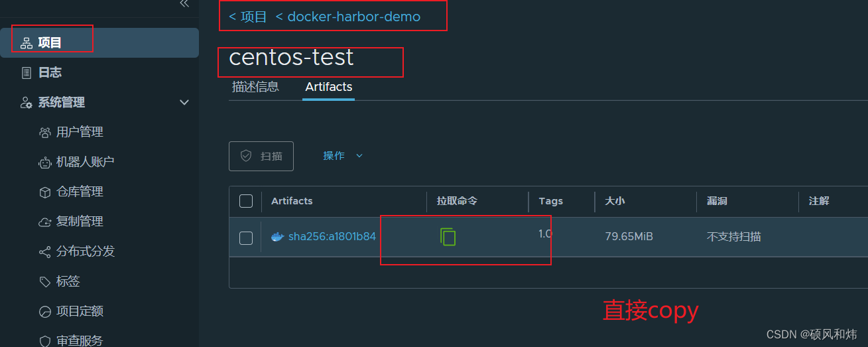Go back to docker-harbor-demo project
868x347 pixels.
tap(348, 17)
